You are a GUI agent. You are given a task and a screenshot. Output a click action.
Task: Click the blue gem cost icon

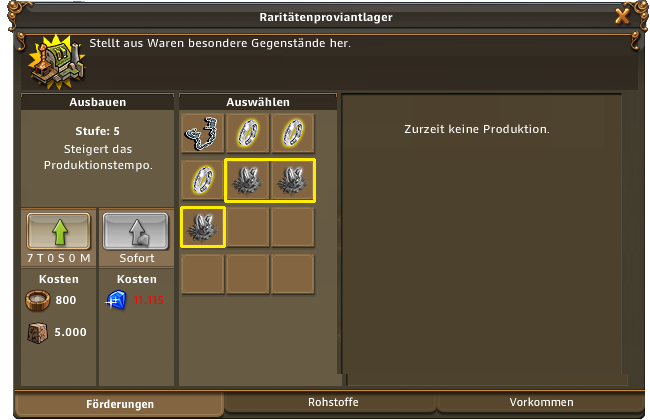[116, 300]
